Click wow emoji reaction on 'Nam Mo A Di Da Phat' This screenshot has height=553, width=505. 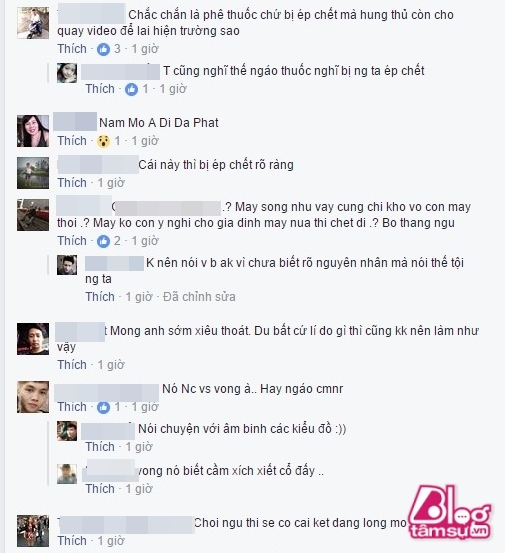pos(103,141)
